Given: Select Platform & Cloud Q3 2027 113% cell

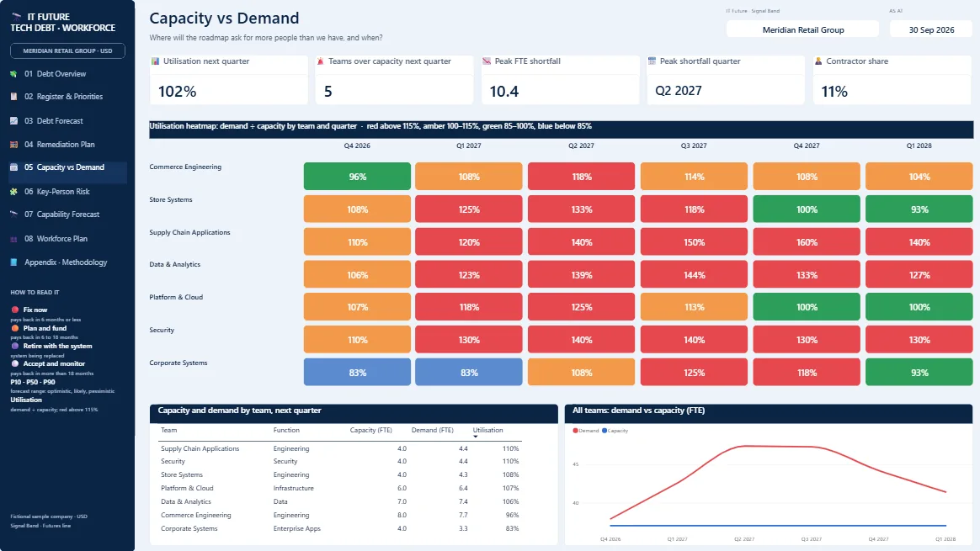Looking at the screenshot, I should point(694,307).
